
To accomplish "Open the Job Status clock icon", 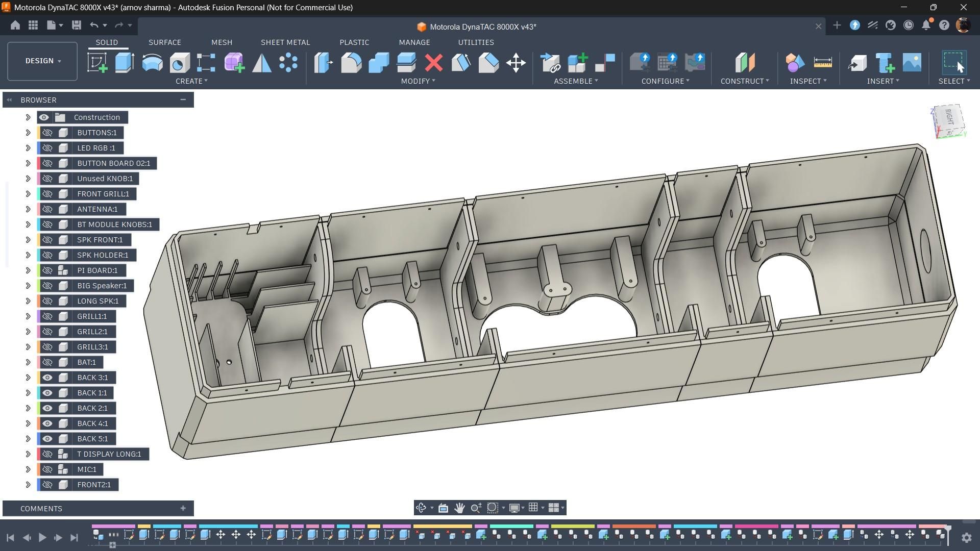I will pyautogui.click(x=909, y=25).
